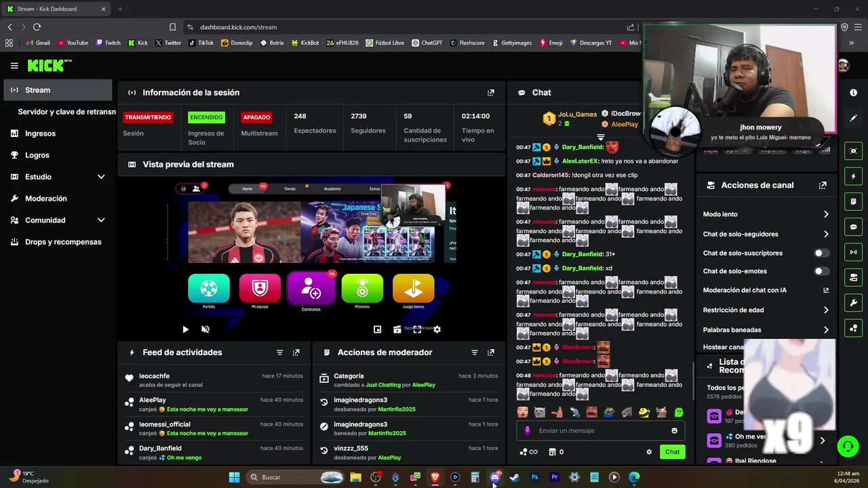This screenshot has height=488, width=868.
Task: Click vinzzz_555 in moderator actions
Action: pyautogui.click(x=351, y=449)
